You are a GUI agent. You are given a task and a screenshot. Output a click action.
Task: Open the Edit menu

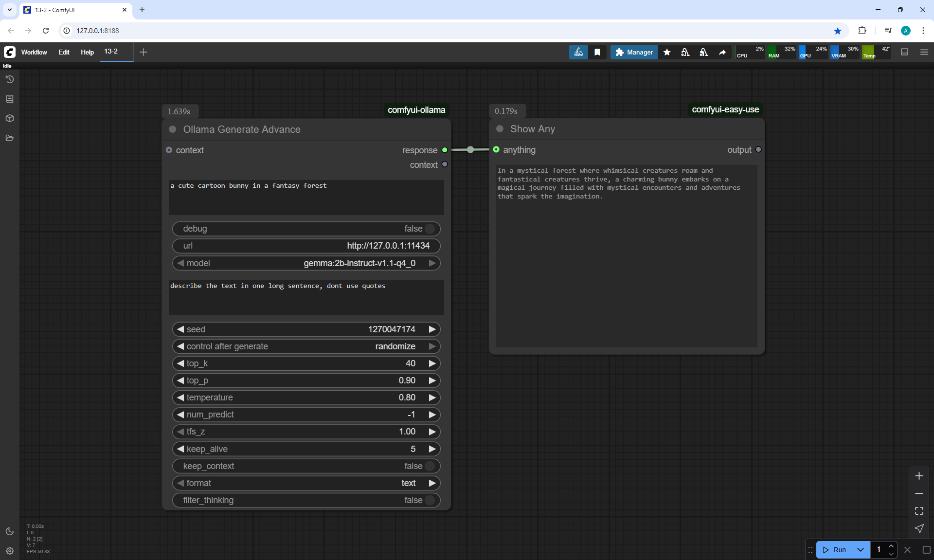[64, 52]
